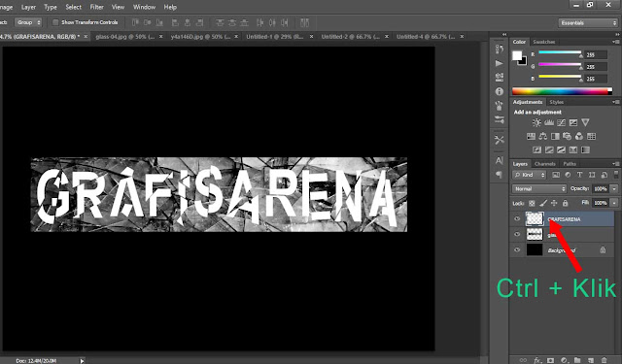Open the Info panel icon

[499, 91]
